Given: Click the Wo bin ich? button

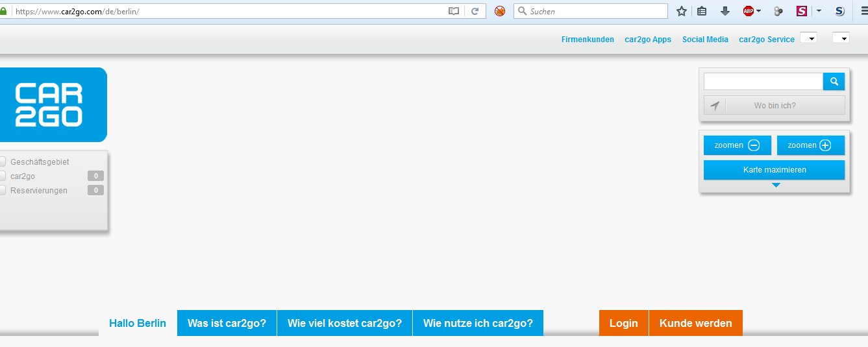Looking at the screenshot, I should [x=775, y=106].
